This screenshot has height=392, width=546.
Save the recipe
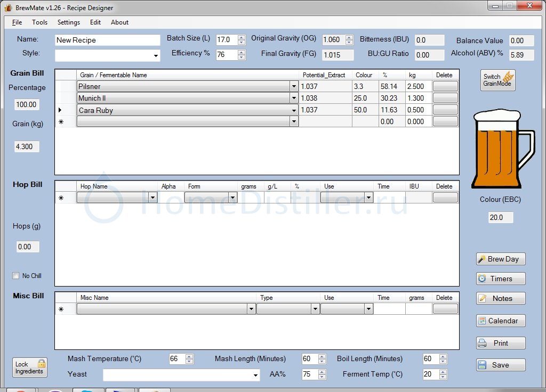(x=501, y=365)
